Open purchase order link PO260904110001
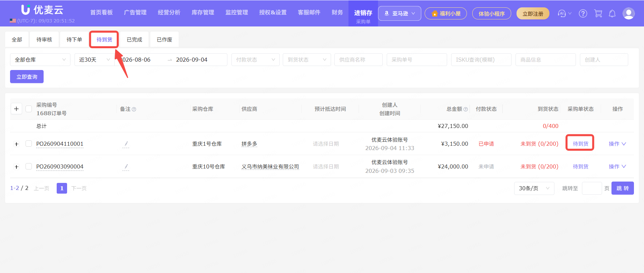 click(x=60, y=144)
